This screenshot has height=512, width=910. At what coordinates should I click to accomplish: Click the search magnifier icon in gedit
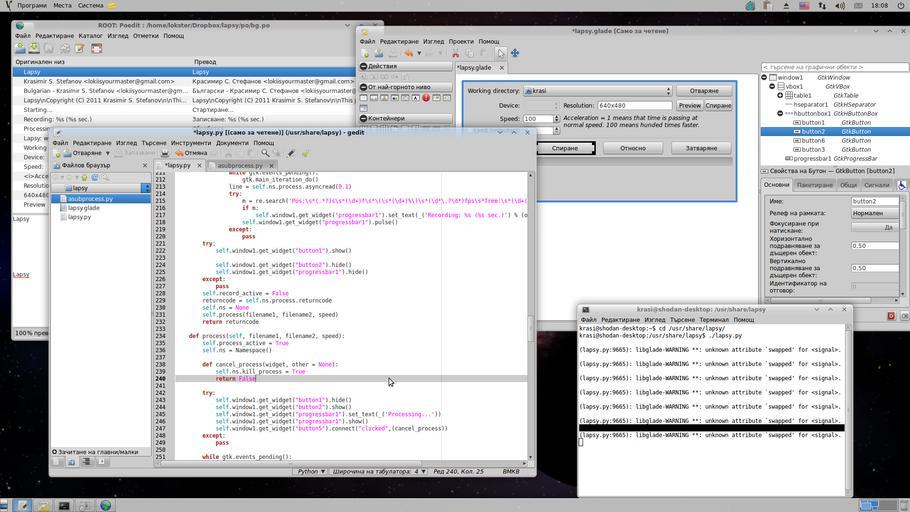(264, 153)
